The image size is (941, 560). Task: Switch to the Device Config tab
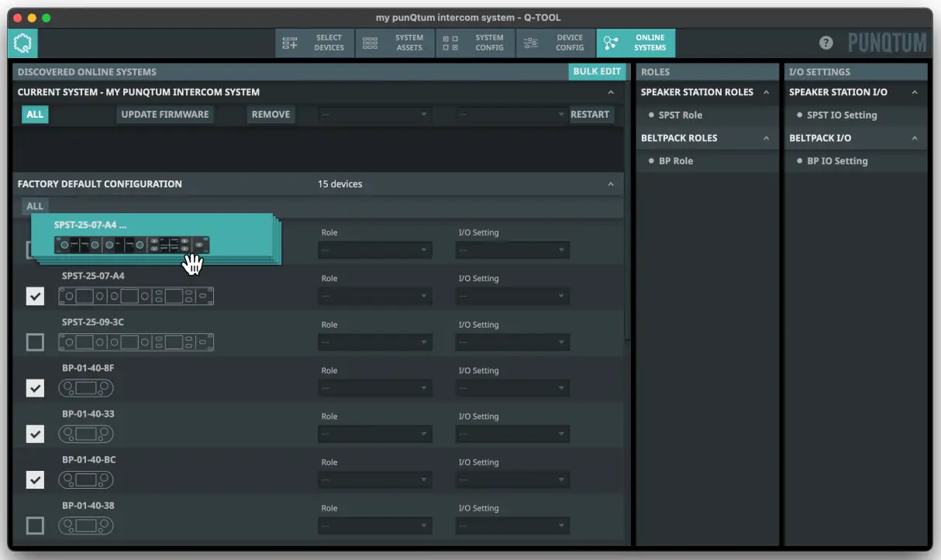[x=555, y=43]
